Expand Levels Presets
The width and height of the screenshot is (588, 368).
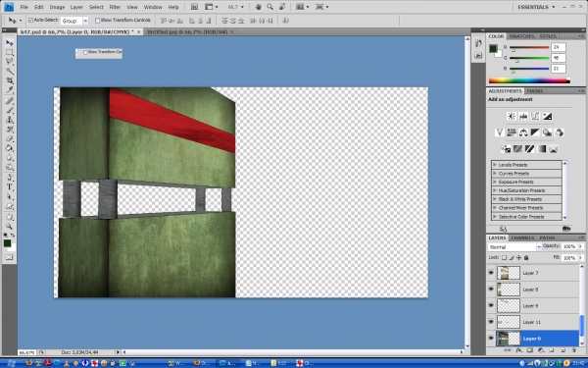point(495,165)
